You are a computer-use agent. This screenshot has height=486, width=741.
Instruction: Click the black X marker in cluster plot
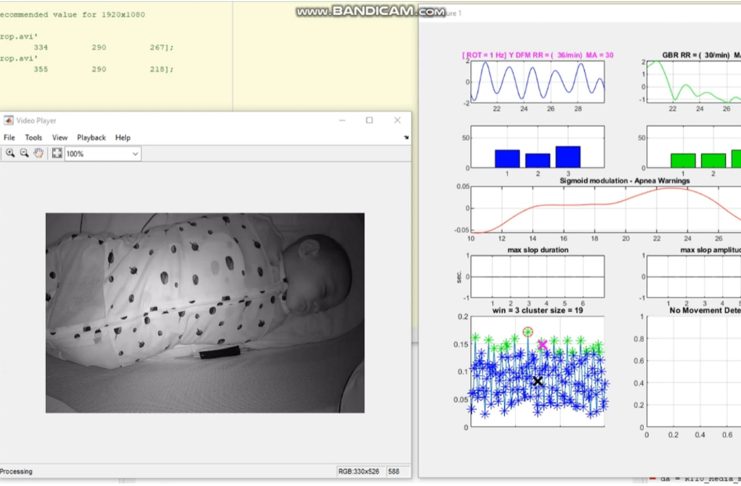(x=537, y=381)
